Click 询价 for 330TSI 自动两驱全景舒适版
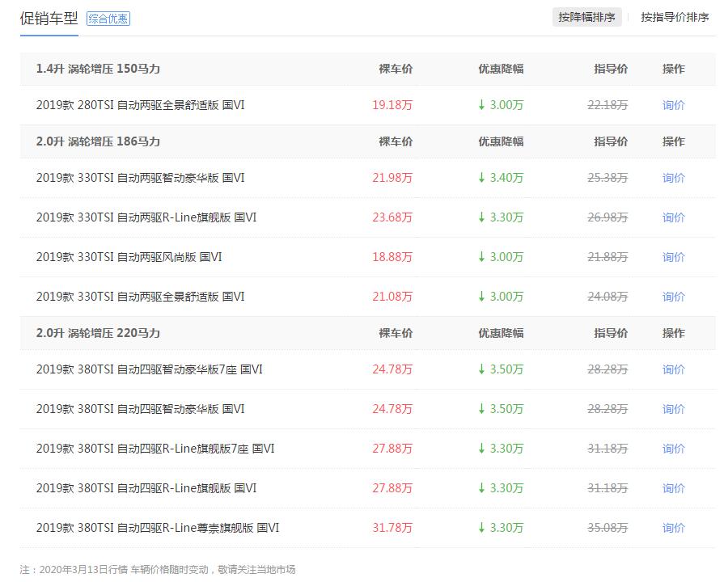728x582 pixels. (x=673, y=297)
